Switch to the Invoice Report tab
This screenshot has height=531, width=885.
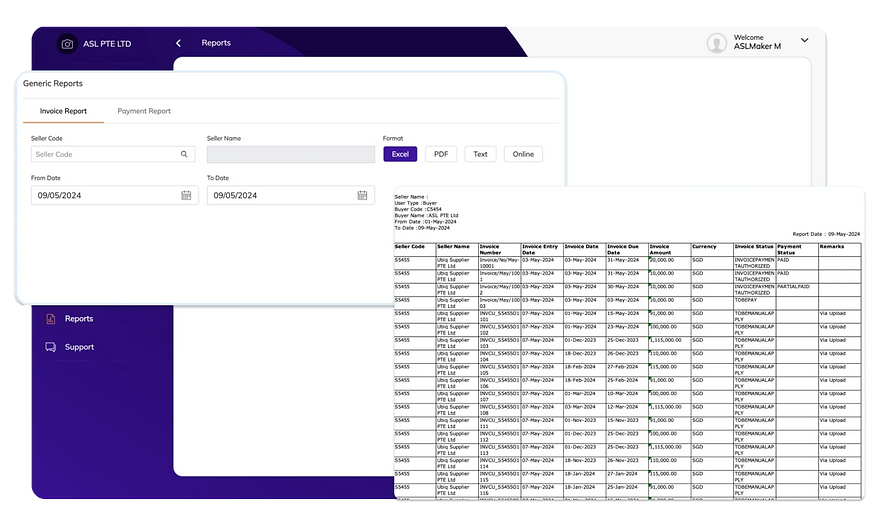click(63, 111)
